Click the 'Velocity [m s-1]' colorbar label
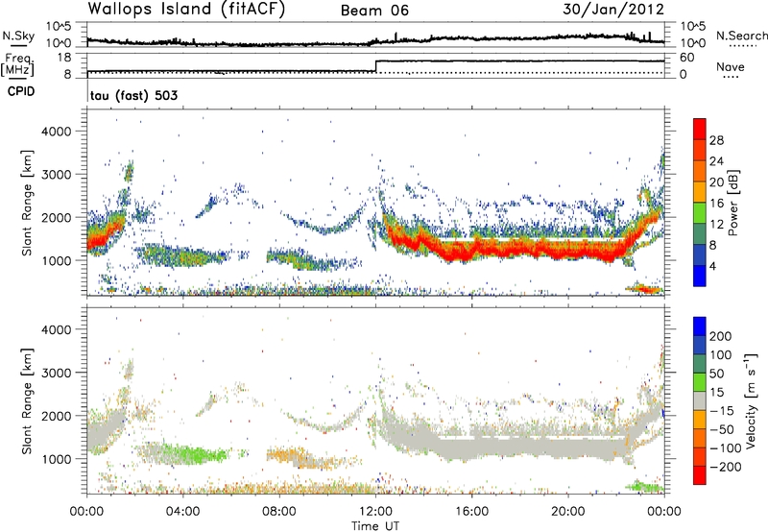The image size is (768, 532). tap(750, 400)
